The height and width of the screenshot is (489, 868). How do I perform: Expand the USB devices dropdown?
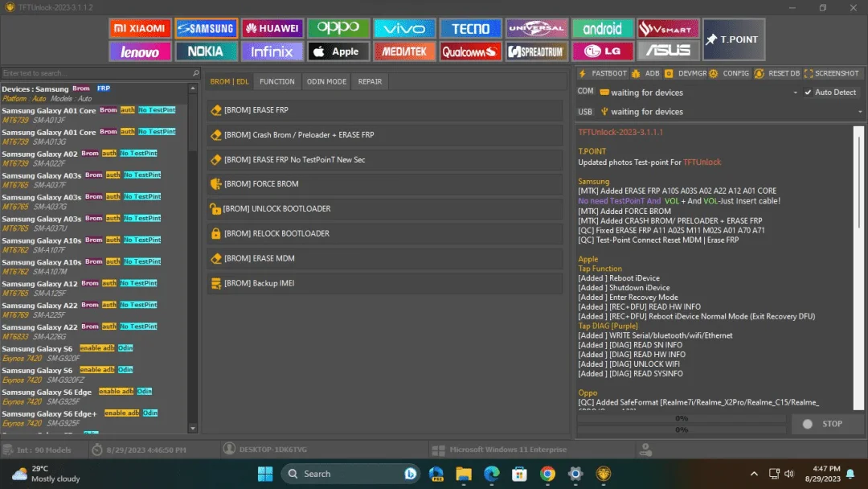(x=860, y=112)
